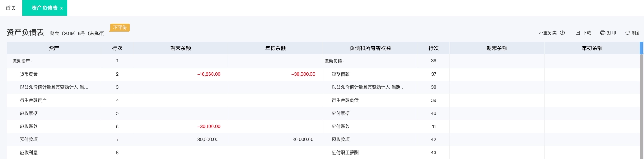Viewport: 644px width, 159px height.
Task: Open 应收账款 期末余额 value -30,100.00
Action: pyautogui.click(x=209, y=127)
